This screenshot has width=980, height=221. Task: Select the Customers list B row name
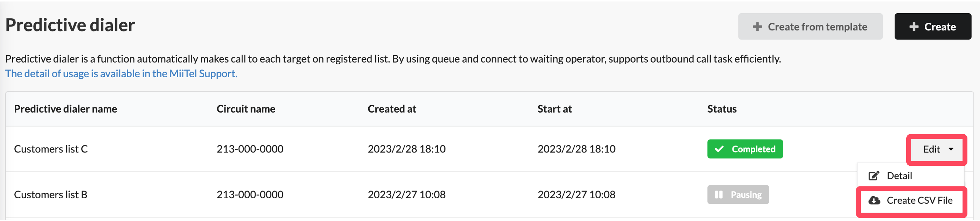click(51, 195)
